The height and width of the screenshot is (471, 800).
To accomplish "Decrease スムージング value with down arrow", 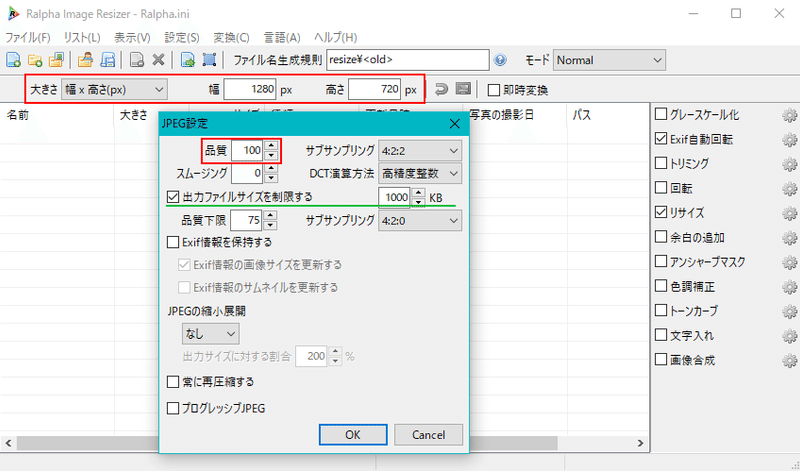I will [271, 178].
